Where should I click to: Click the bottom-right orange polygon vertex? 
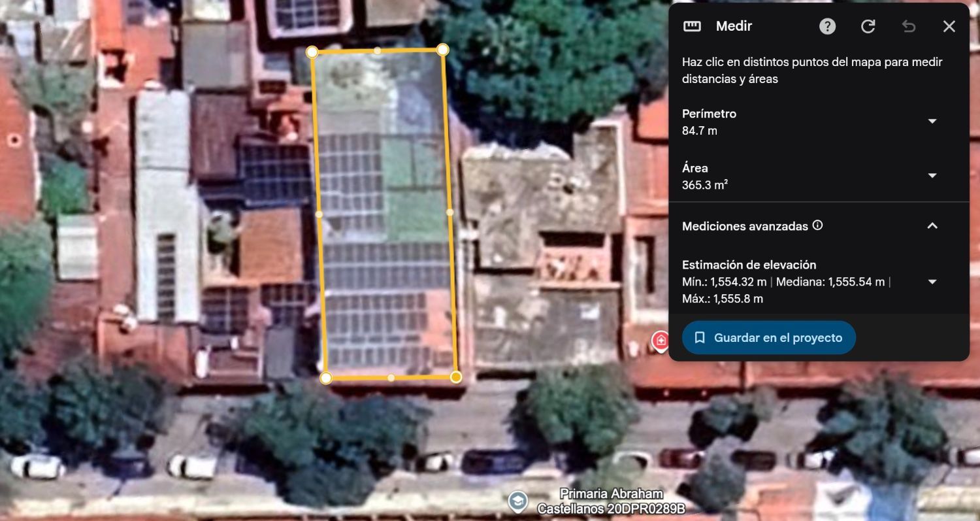point(456,377)
